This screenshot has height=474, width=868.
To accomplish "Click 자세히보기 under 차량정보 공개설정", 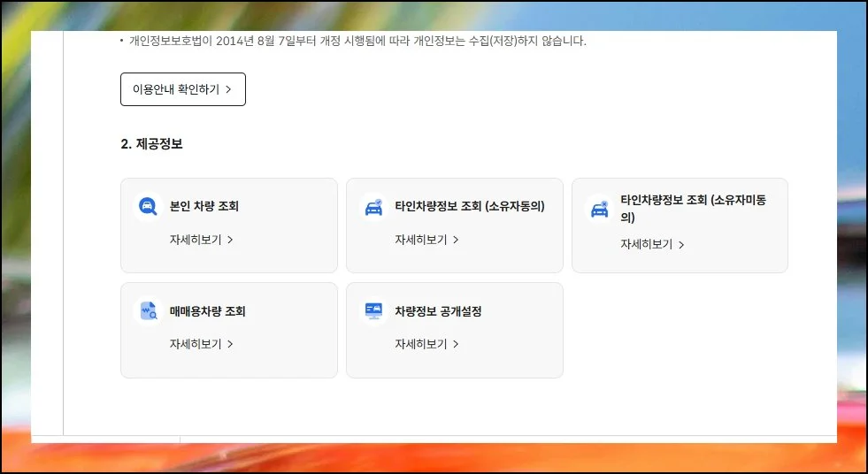I will [421, 344].
